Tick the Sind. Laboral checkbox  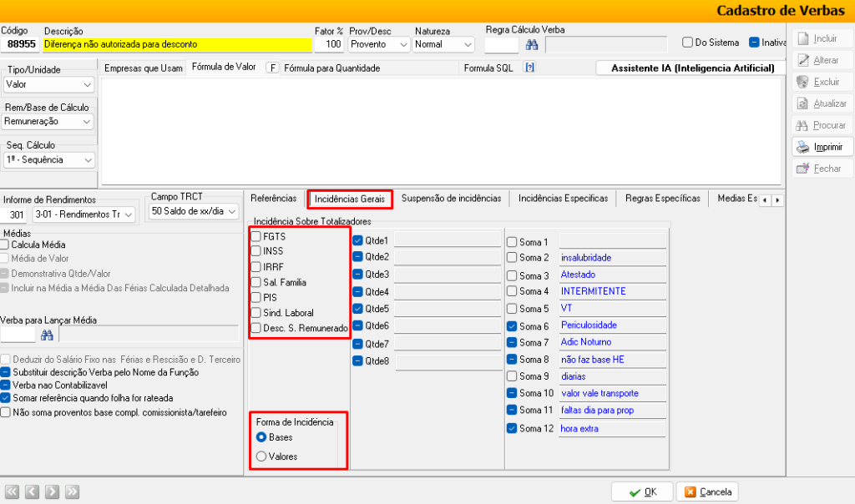[255, 313]
